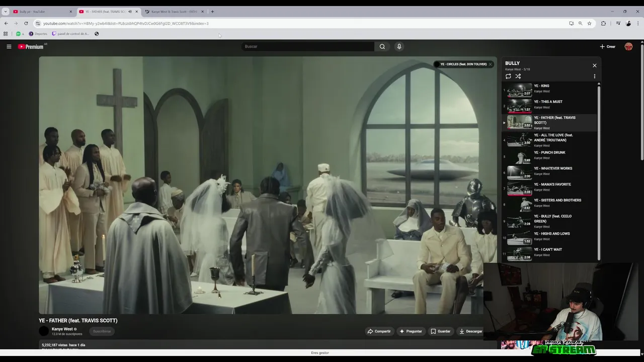Close the Kanye West & Travis Scott tab
Image resolution: width=644 pixels, height=362 pixels.
[x=202, y=12]
